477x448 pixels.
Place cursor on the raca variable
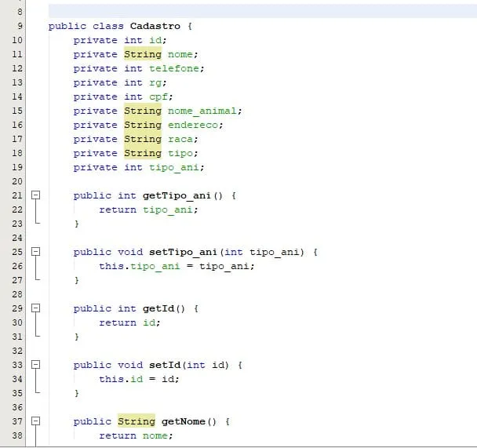180,139
